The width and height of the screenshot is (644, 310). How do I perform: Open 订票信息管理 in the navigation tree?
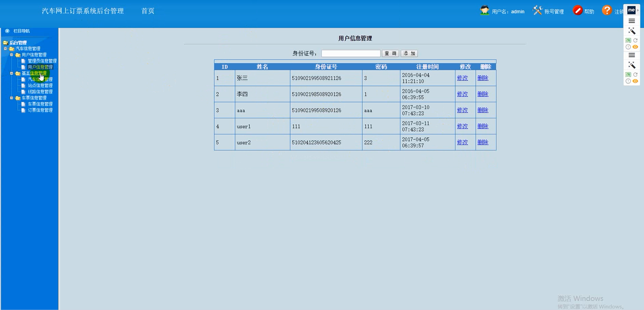click(40, 110)
